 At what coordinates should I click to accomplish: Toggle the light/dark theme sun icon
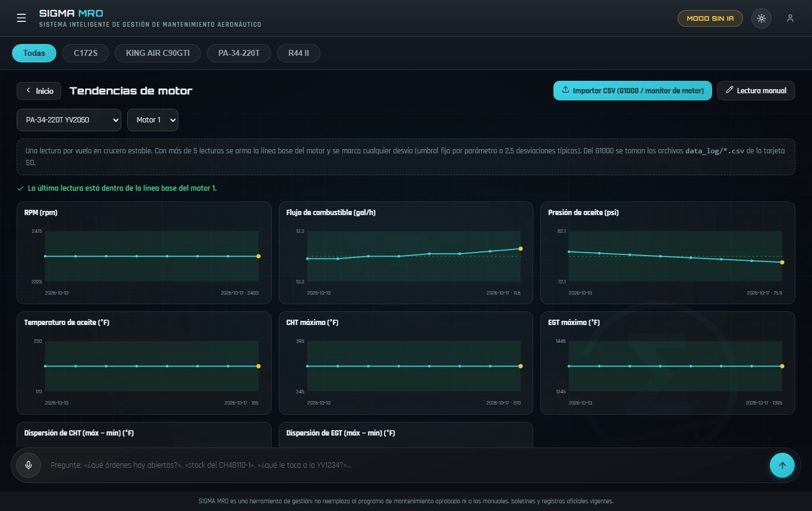[761, 18]
